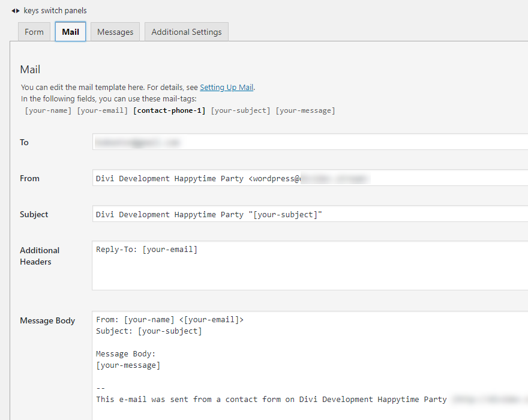Viewport: 528px width, 420px height.
Task: Click the Subject field label
Action: pos(34,214)
